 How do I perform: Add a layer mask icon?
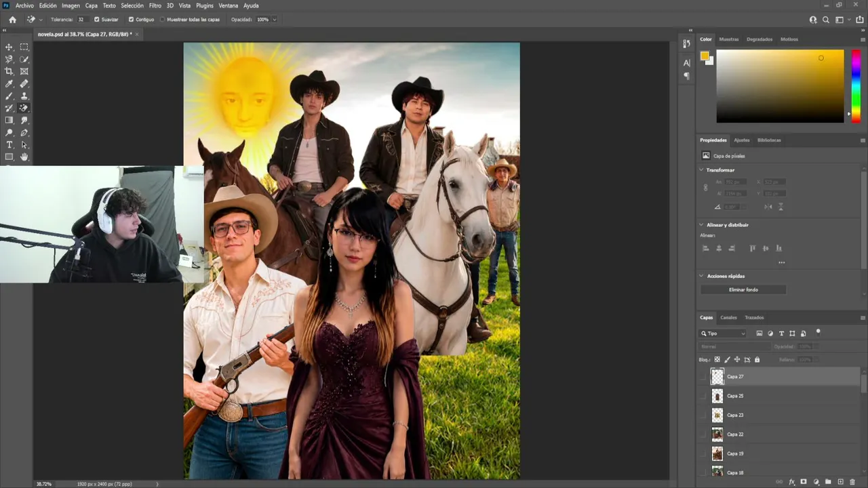[x=804, y=482]
